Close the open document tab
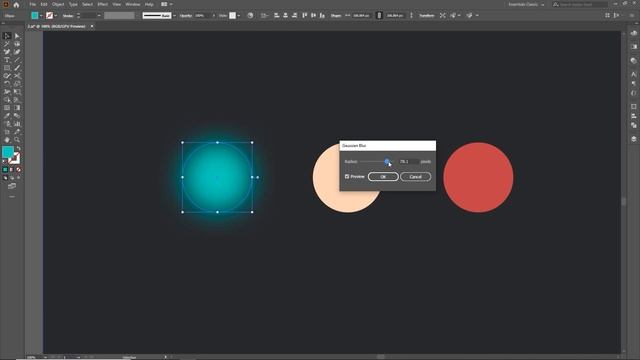Viewport: 640px width, 360px height. click(x=92, y=26)
